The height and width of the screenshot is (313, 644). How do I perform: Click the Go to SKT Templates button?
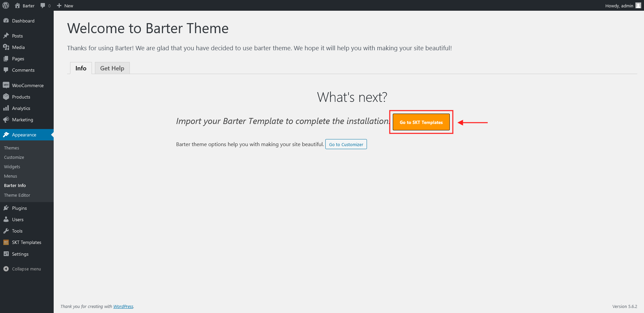(x=421, y=122)
